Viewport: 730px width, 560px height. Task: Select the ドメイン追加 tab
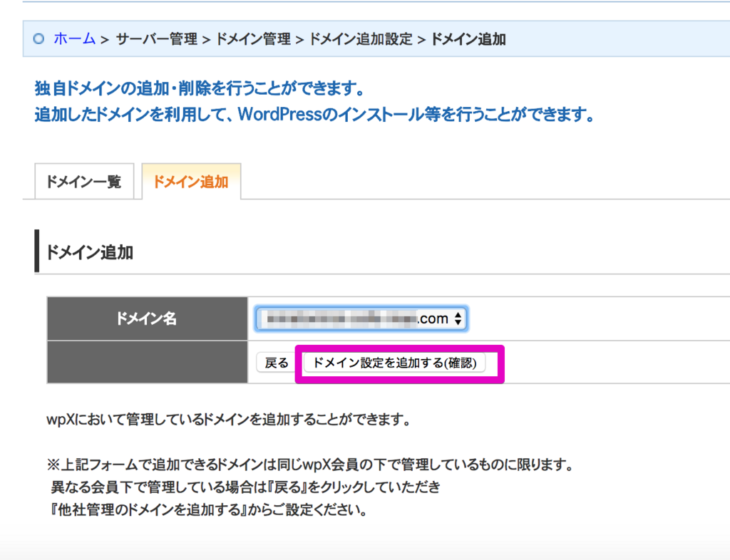click(191, 182)
